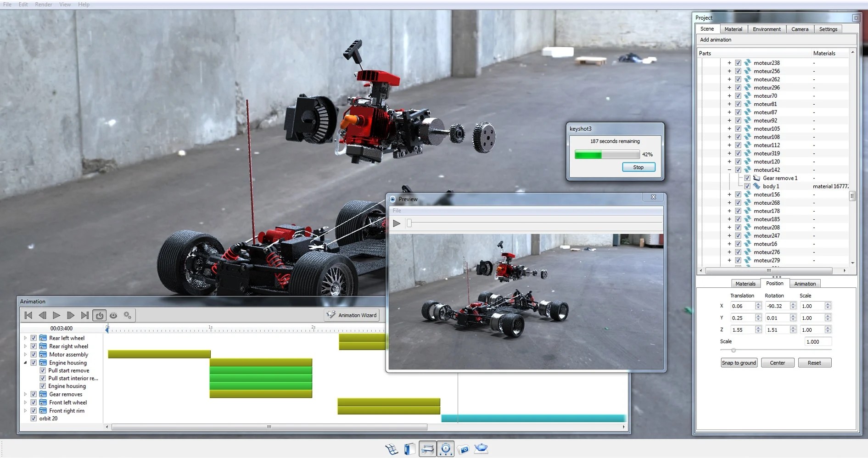The height and width of the screenshot is (458, 868).
Task: Uncheck Pull start remove animation
Action: pos(43,370)
